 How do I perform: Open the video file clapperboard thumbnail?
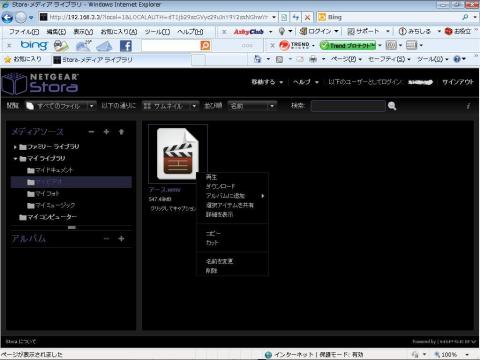[x=178, y=154]
